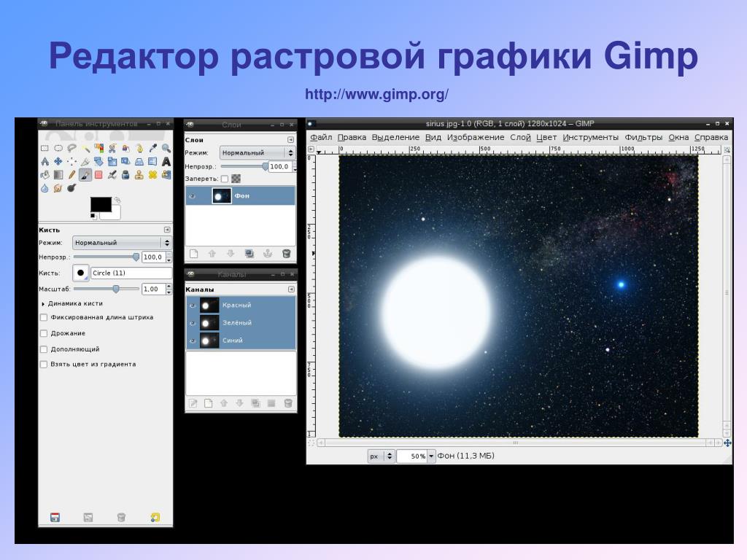Enable the Дрожание jitter checkbox
The width and height of the screenshot is (747, 560).
pos(44,333)
